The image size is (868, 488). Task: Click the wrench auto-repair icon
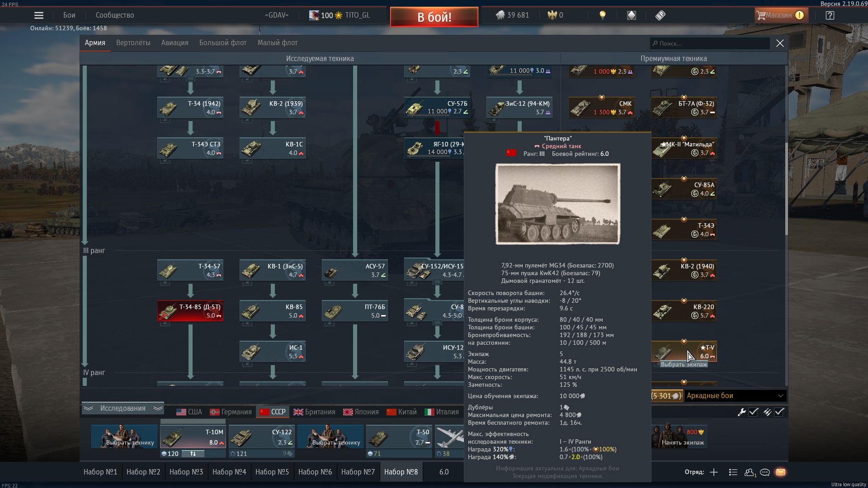[741, 412]
